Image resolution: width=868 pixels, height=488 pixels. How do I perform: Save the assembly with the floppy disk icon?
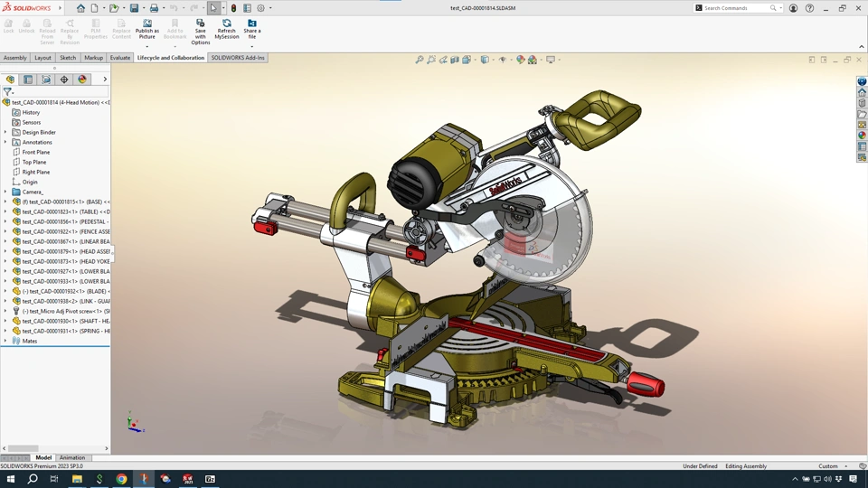pos(134,8)
